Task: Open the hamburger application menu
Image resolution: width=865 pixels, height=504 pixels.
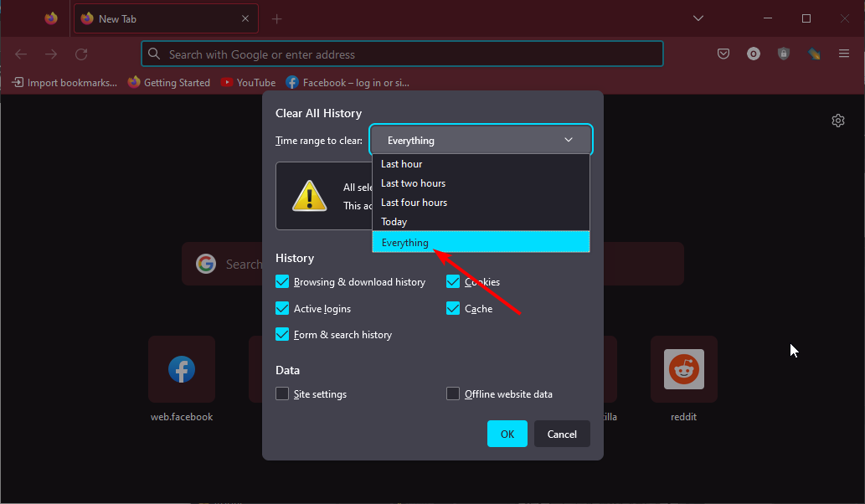Action: point(843,54)
